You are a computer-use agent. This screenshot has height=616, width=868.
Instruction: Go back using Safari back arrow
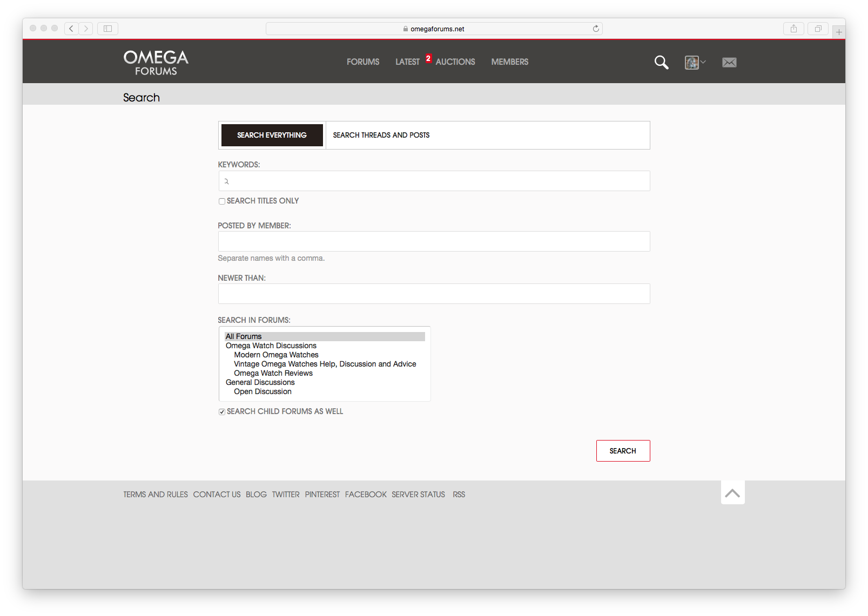click(71, 29)
